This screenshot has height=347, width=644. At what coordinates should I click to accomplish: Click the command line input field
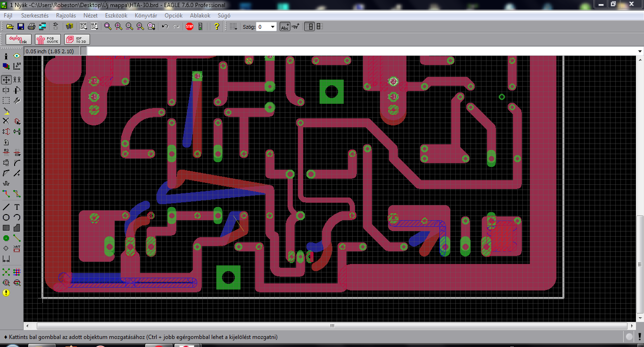(361, 51)
